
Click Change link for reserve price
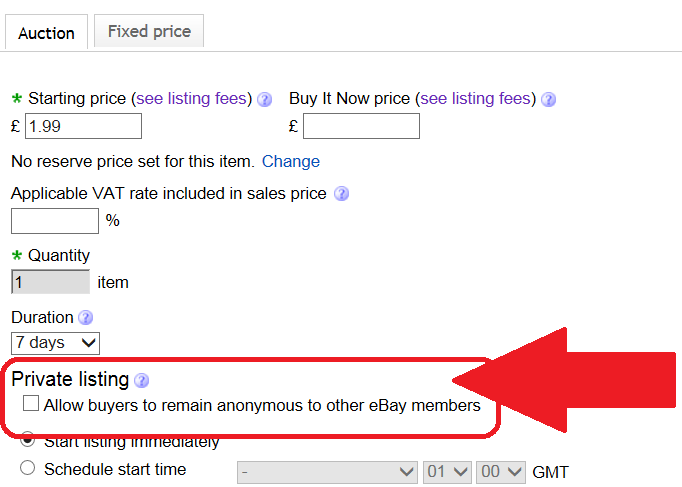pos(291,161)
